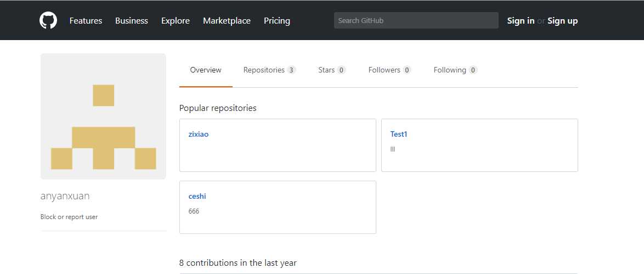Click the Repositories count badge

point(291,70)
